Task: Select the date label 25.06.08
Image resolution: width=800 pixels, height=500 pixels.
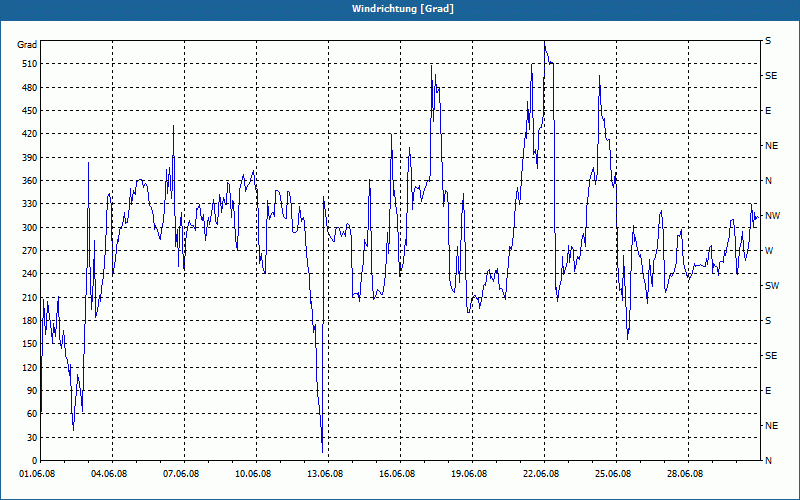Action: (613, 474)
